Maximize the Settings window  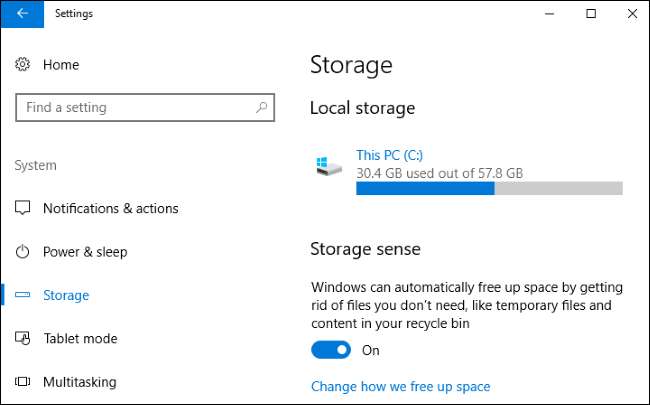(x=591, y=14)
